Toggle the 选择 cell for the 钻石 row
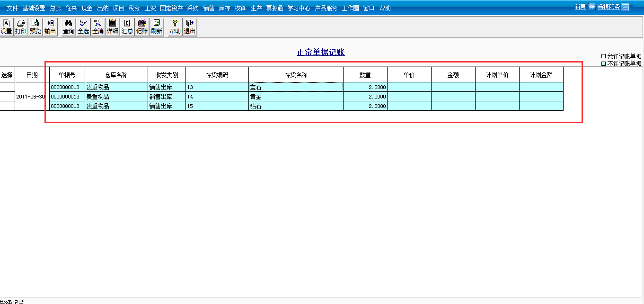 tap(7, 106)
